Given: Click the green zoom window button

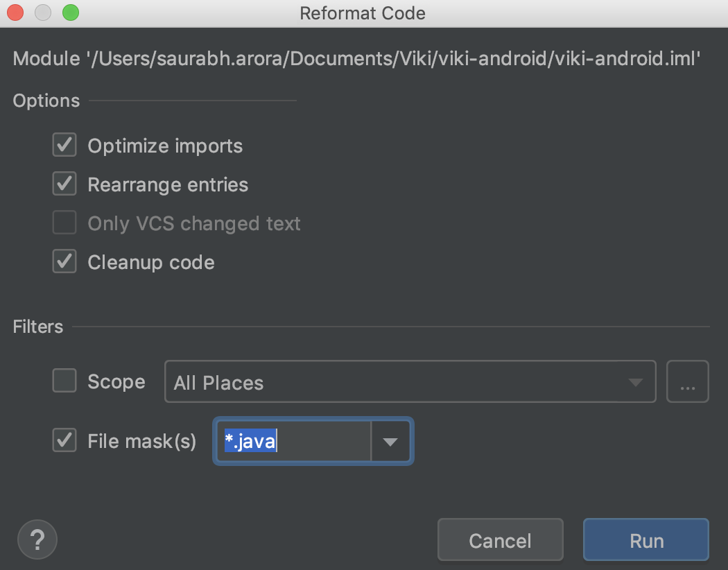Looking at the screenshot, I should coord(71,12).
